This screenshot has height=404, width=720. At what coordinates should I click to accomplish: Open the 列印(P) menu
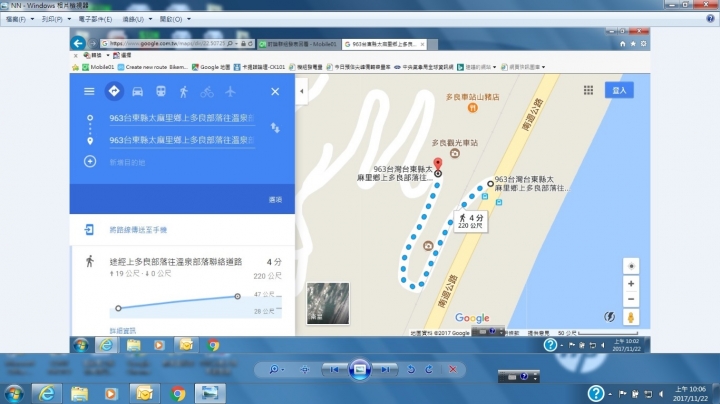coord(56,19)
